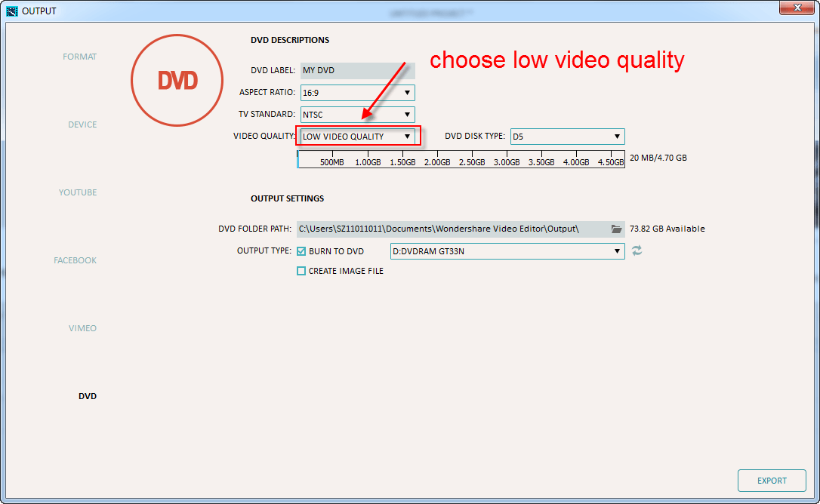Switch to the Format tab

point(79,57)
